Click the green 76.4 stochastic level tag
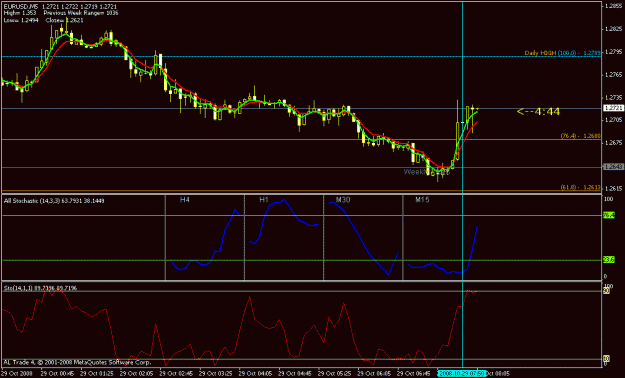This screenshot has height=378, width=625. tap(609, 215)
